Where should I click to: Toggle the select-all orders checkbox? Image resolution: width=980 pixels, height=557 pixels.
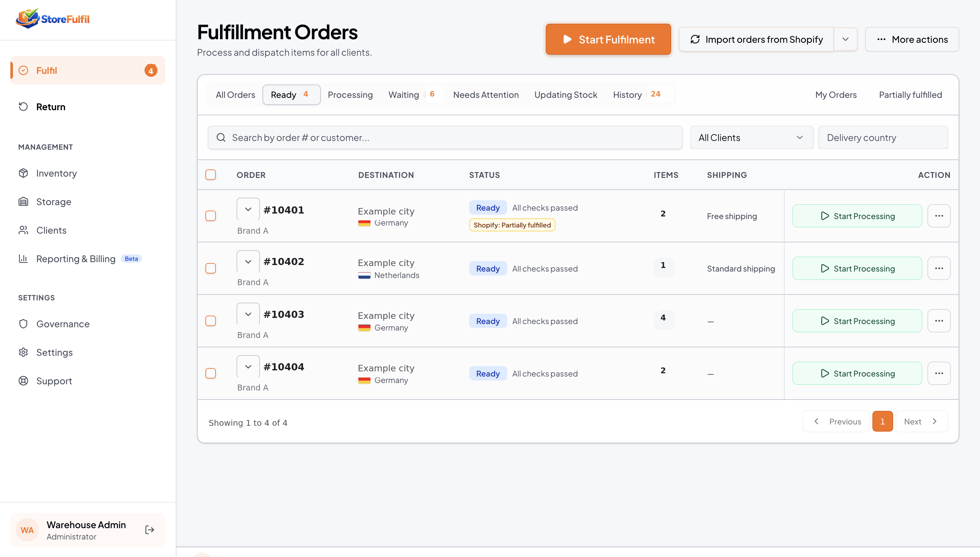(x=211, y=175)
